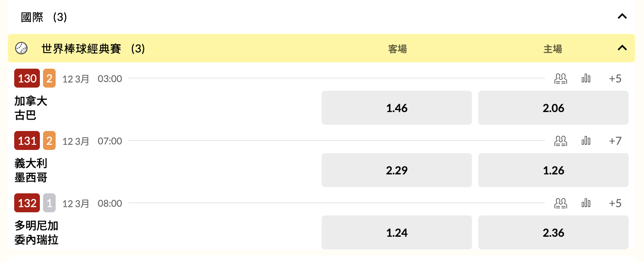Expand +5 more markets for match 130
Viewport: 644px width, 262px height.
click(615, 79)
